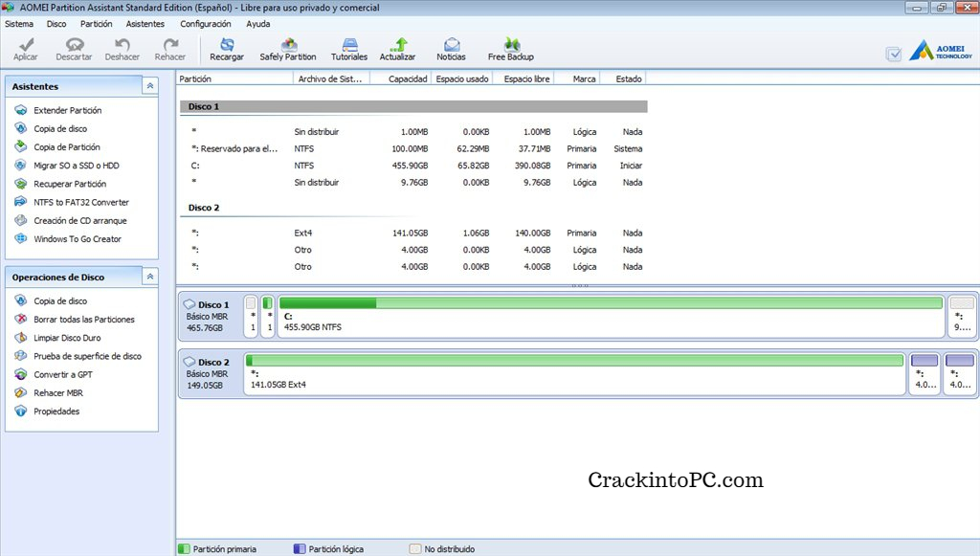
Task: Select Copia de disco under Operaciones de Disco
Action: 60,301
